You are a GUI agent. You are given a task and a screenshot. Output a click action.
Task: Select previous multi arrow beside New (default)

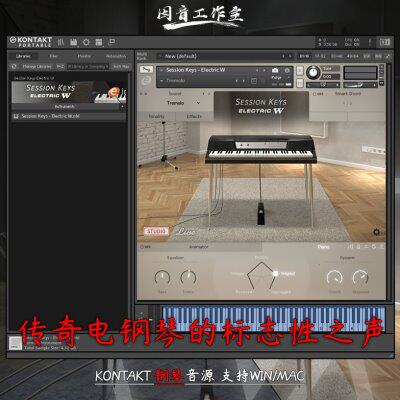283,56
